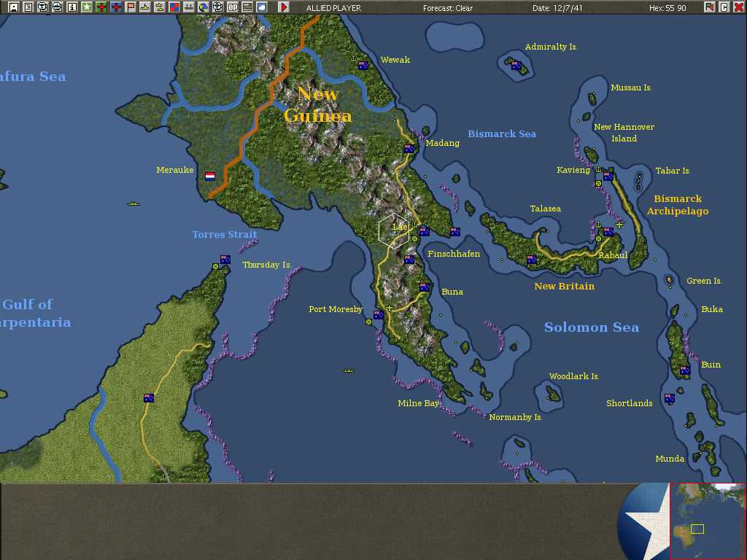747x560 pixels.
Task: Toggle the red and blue squares icon
Action: coord(174,7)
